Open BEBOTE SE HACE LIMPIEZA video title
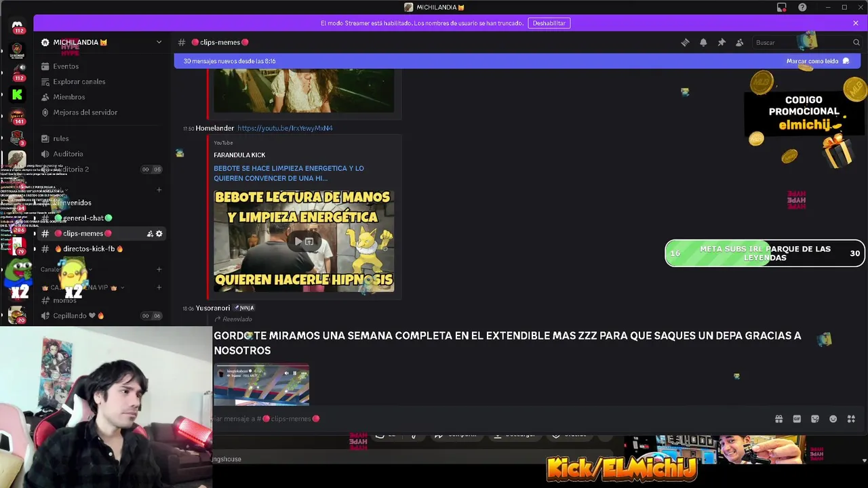The image size is (868, 488). coord(289,173)
